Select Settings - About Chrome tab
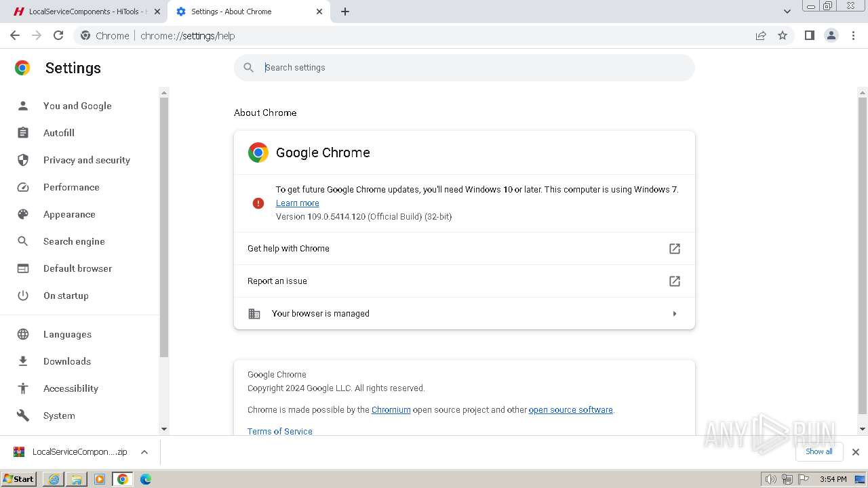Screen dimensions: 868x488 (x=248, y=12)
